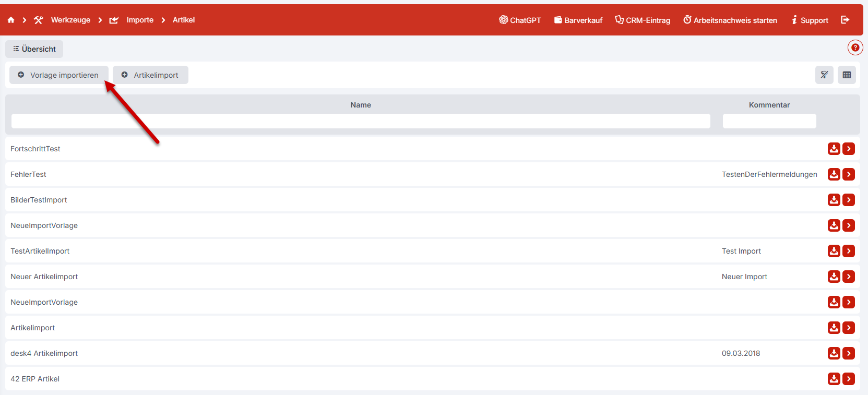868x395 pixels.
Task: Click the Artikelimport button
Action: pyautogui.click(x=150, y=75)
